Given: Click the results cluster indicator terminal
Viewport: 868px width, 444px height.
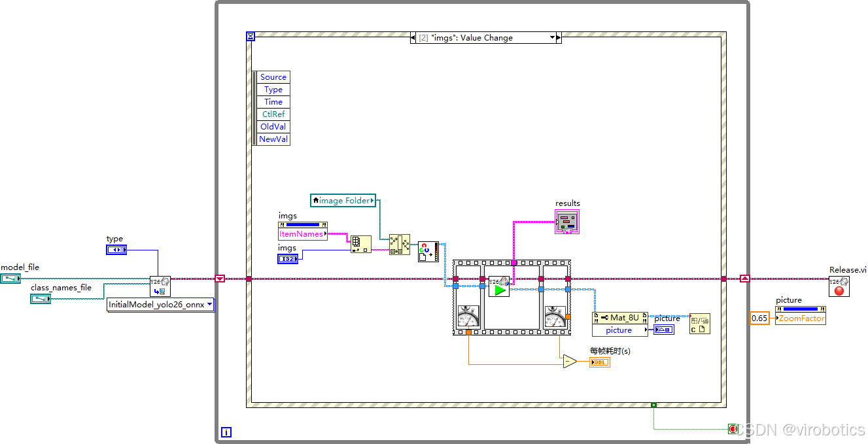Looking at the screenshot, I should click(567, 222).
